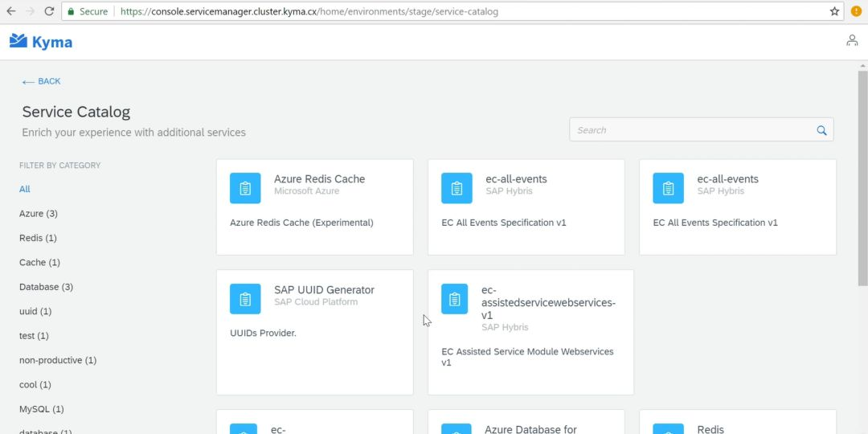Click the orange alert icon in the browser toolbar
868x434 pixels.
pos(857,11)
